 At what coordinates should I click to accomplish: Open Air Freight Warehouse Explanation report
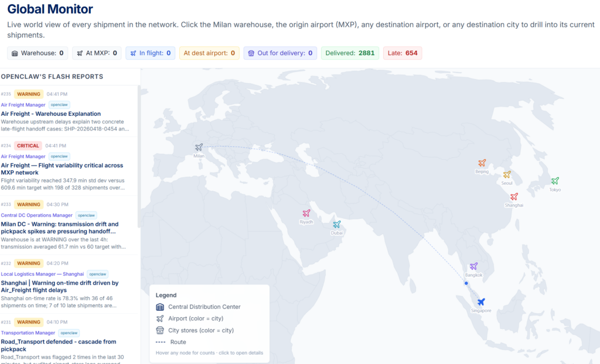(51, 114)
